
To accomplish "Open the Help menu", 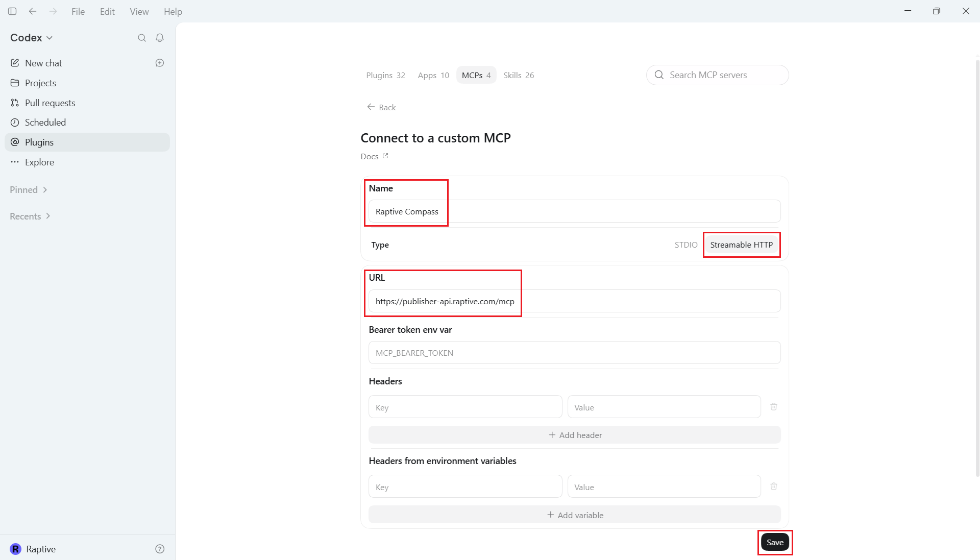I will coord(173,11).
